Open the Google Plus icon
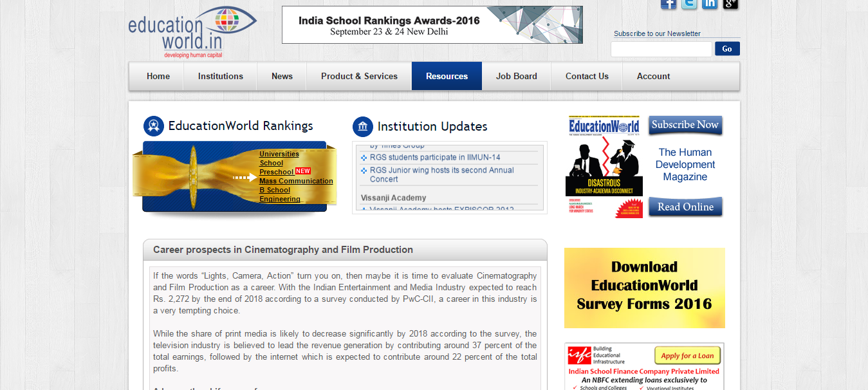 click(730, 4)
